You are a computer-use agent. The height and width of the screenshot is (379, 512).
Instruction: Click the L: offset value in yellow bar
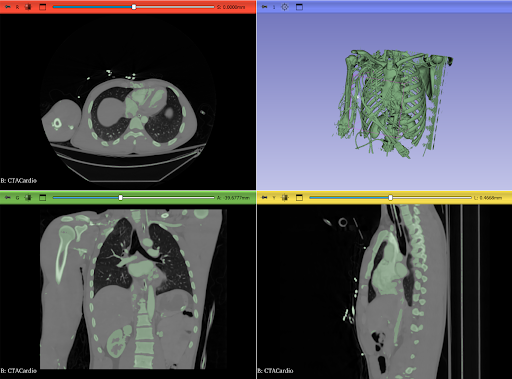(488, 198)
